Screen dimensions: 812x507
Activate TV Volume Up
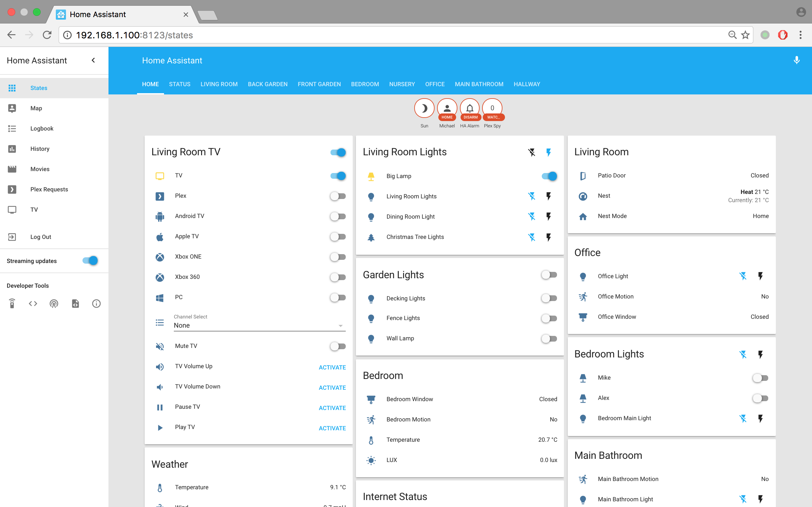point(332,367)
